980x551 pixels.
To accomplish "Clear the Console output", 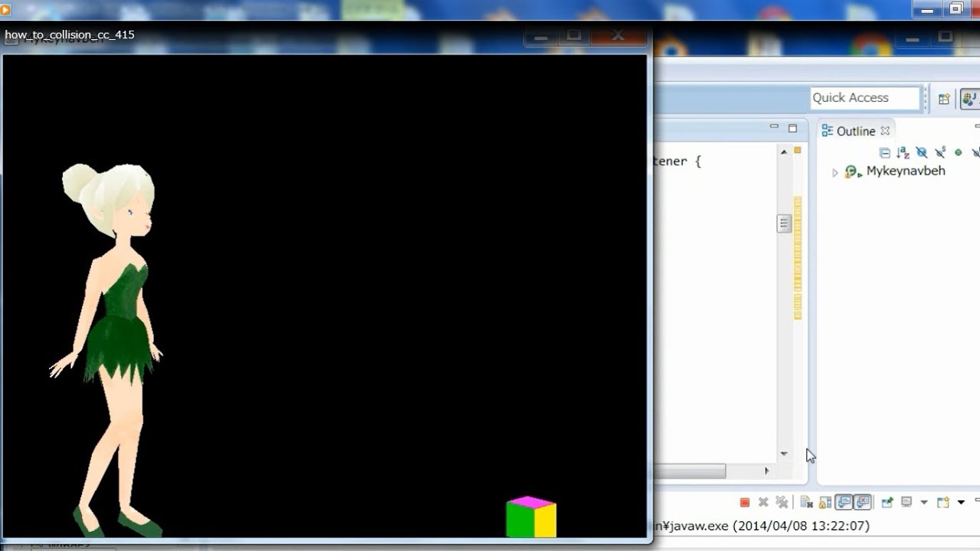I will [x=806, y=503].
